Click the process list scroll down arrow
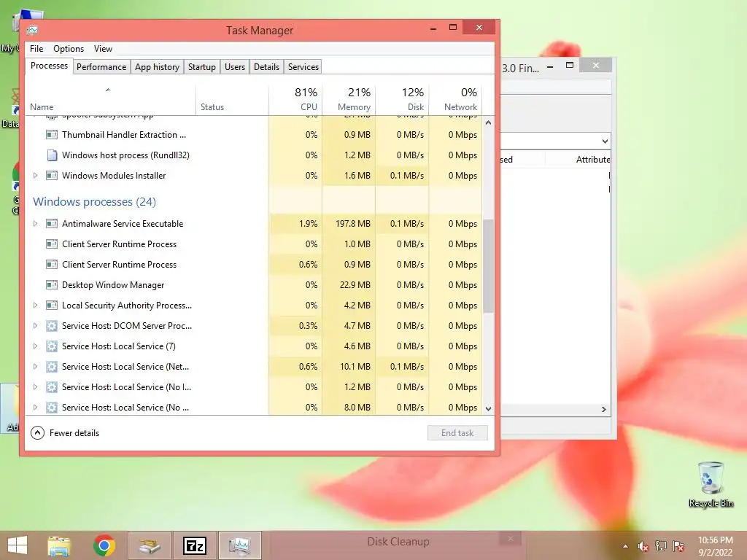The width and height of the screenshot is (747, 560). coord(488,408)
